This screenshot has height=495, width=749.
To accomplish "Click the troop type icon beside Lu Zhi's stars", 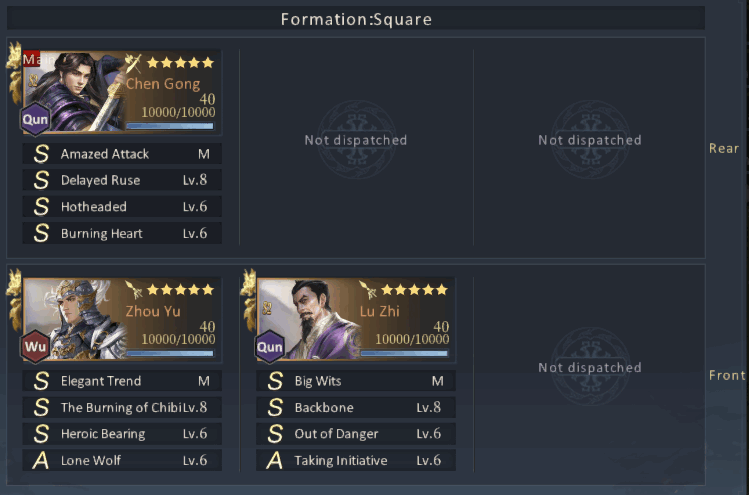I will click(367, 290).
